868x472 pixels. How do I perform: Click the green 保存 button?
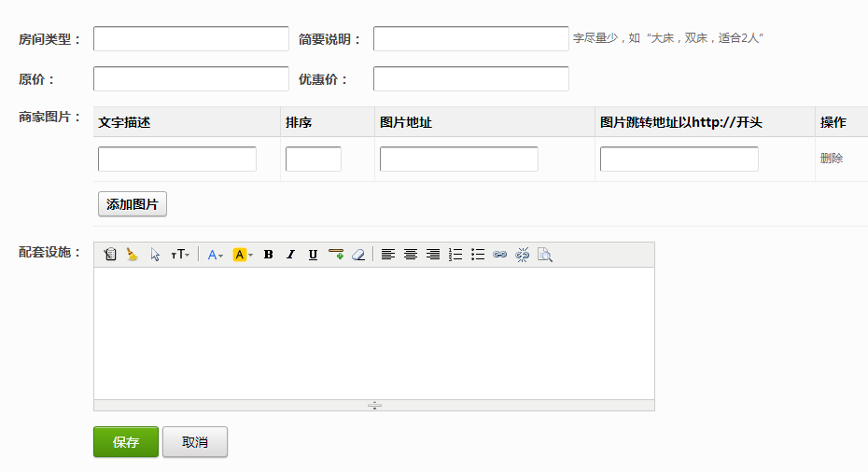point(126,442)
